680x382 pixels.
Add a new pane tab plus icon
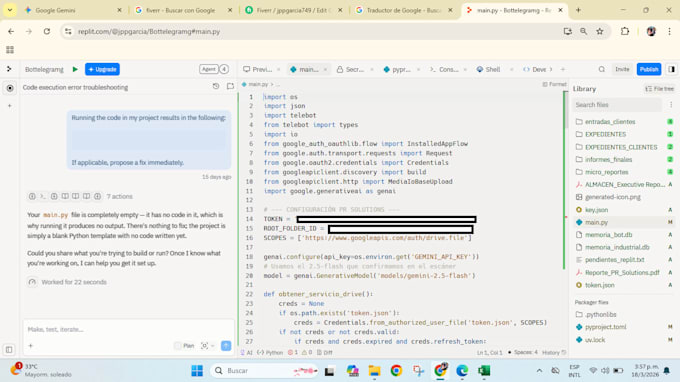pos(563,69)
